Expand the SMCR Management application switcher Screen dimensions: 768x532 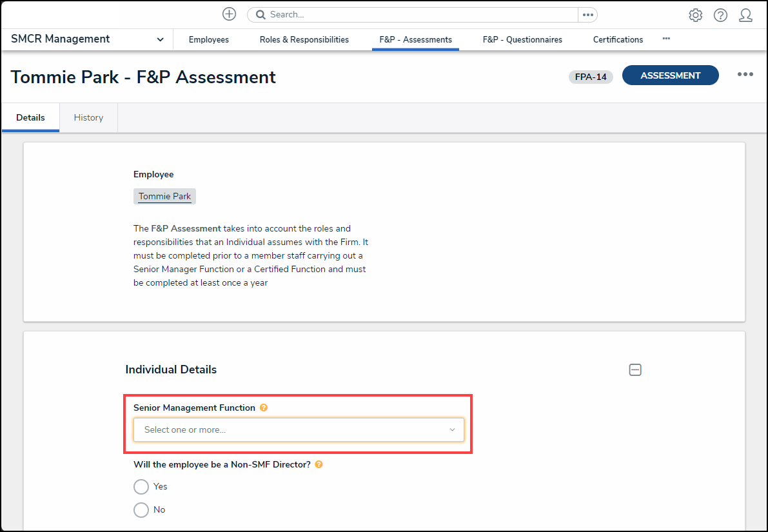160,39
